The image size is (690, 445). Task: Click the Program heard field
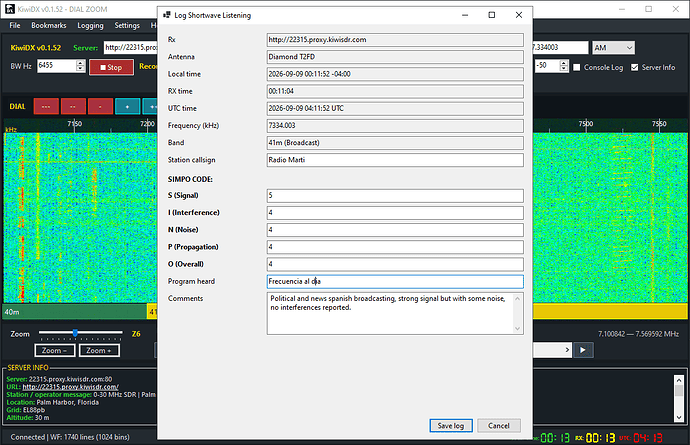(395, 281)
